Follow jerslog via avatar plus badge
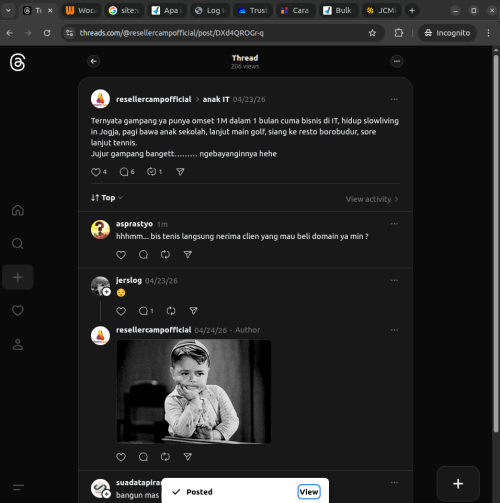The width and height of the screenshot is (500, 503). [x=106, y=292]
